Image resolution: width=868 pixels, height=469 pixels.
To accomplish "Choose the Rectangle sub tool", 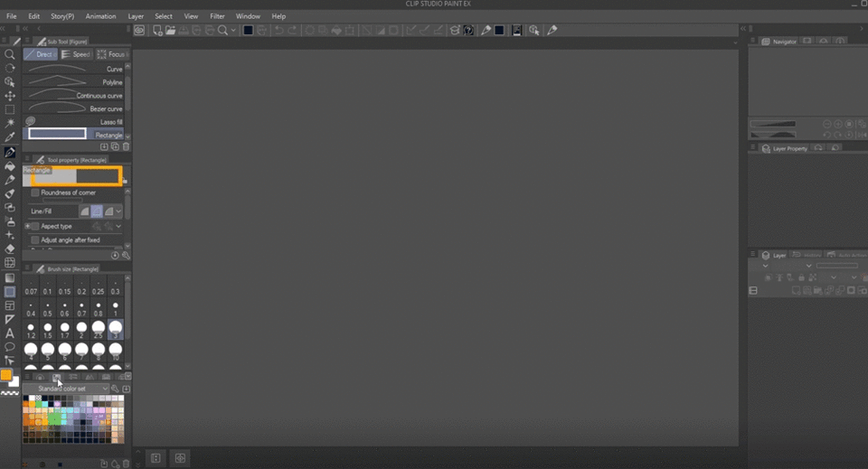I will click(73, 135).
